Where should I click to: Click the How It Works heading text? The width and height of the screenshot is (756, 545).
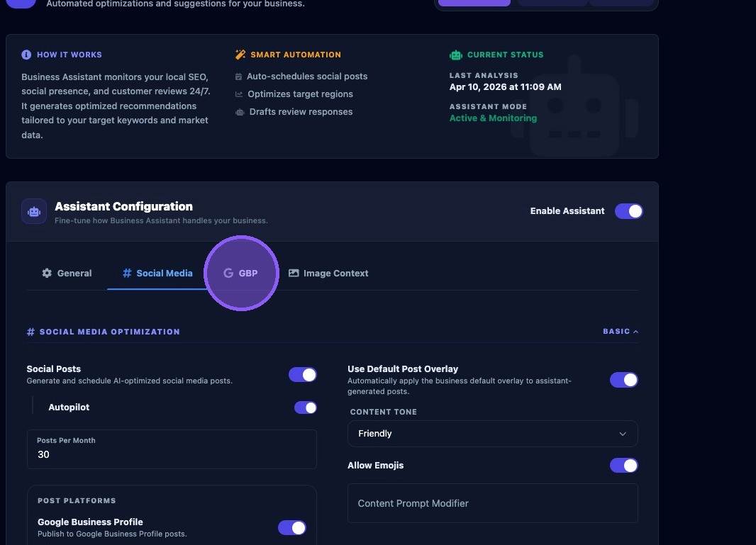click(x=70, y=55)
